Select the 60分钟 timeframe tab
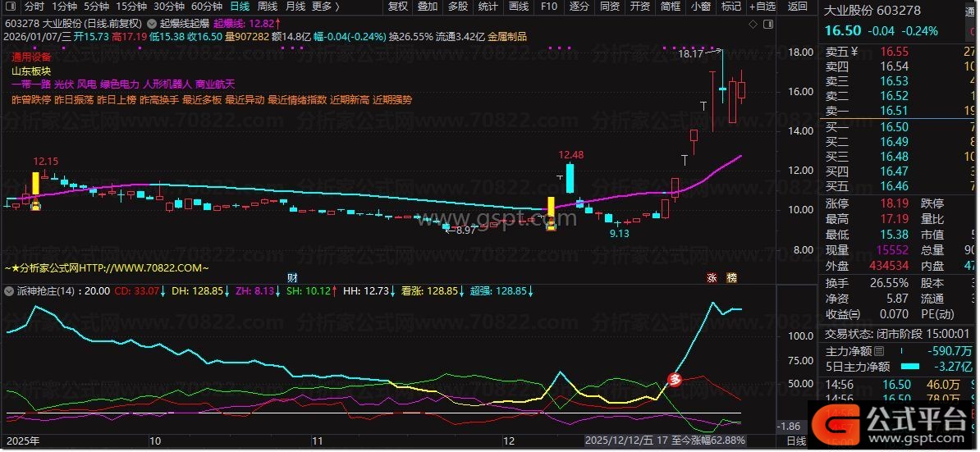 pyautogui.click(x=207, y=7)
